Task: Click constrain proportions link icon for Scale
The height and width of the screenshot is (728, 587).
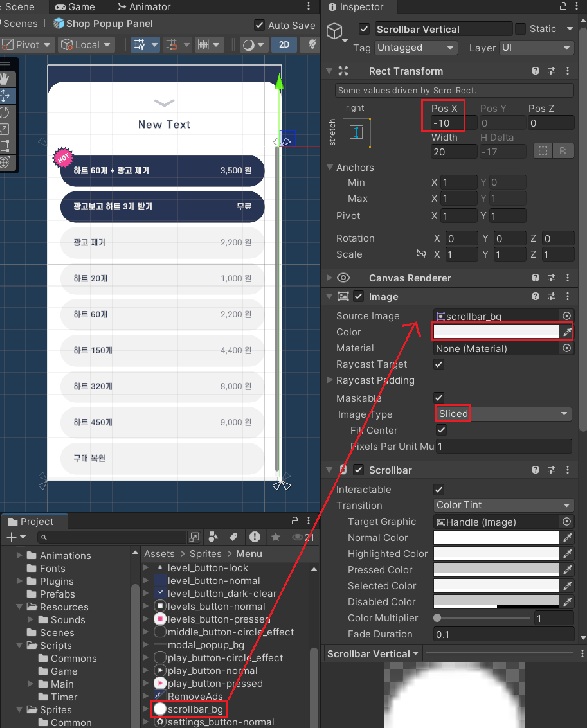Action: [x=421, y=254]
